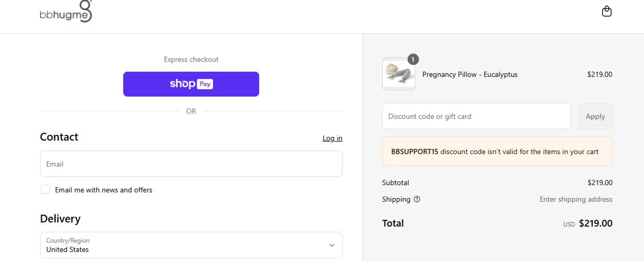Click the Apply discount button
Viewport: 644px width, 261px height.
pyautogui.click(x=595, y=116)
